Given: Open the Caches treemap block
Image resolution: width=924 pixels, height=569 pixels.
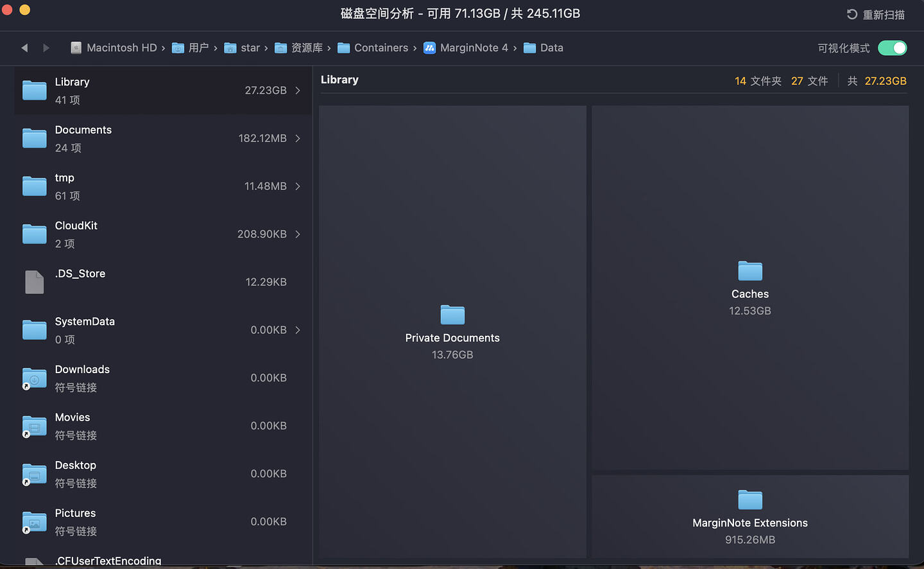Looking at the screenshot, I should (x=750, y=288).
